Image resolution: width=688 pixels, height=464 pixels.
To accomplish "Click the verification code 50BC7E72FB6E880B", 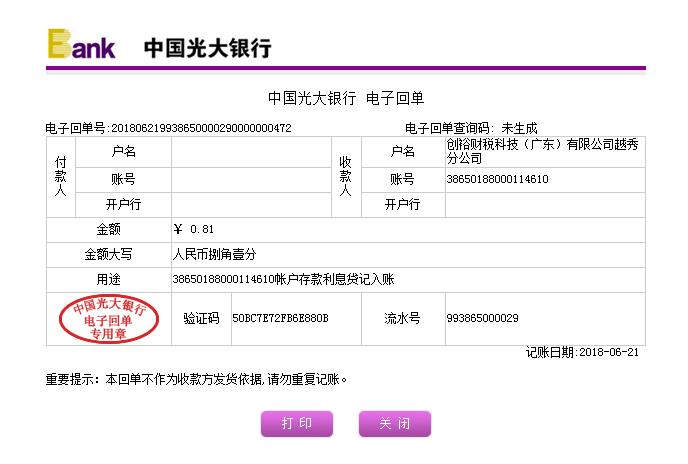I will point(280,318).
